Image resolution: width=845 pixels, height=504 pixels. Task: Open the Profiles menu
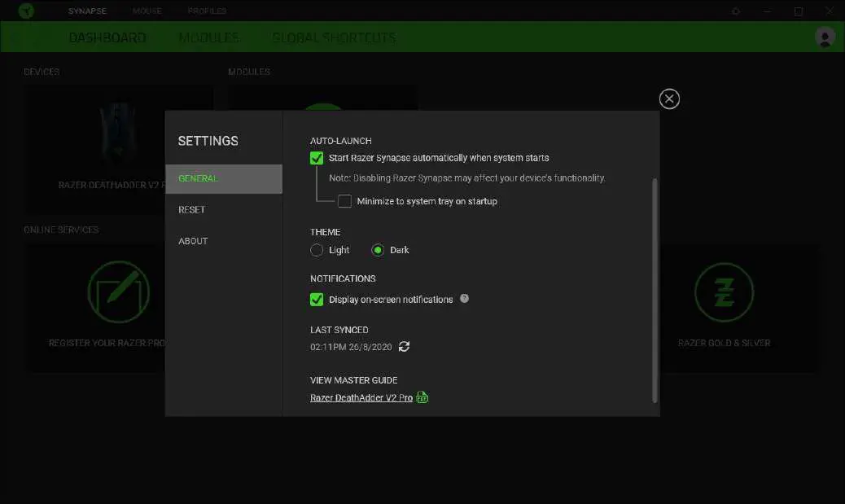tap(206, 11)
